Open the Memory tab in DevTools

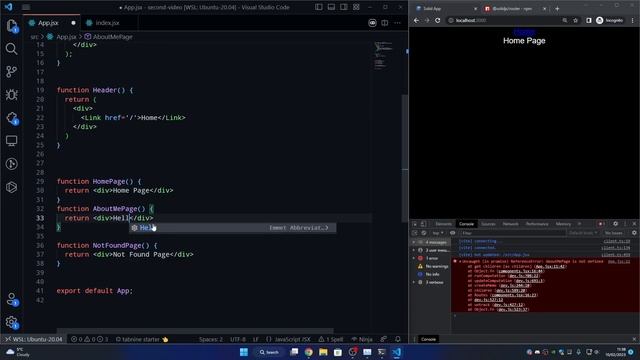563,224
